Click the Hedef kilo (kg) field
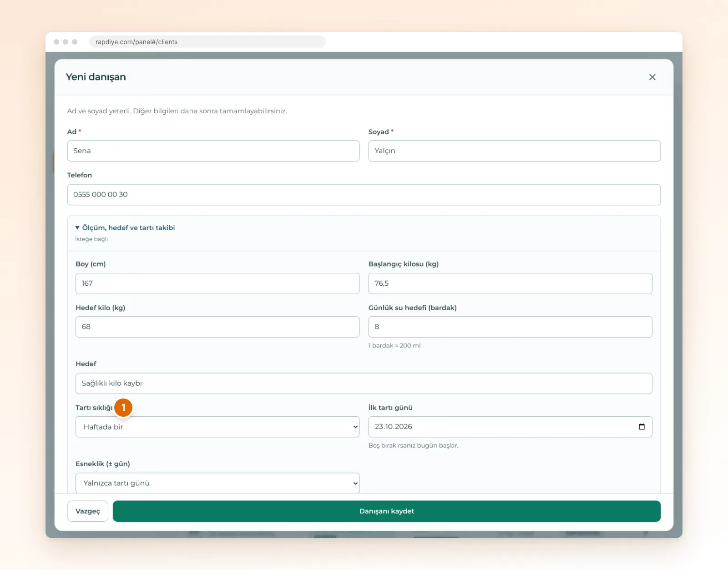The image size is (728, 570). tap(217, 327)
